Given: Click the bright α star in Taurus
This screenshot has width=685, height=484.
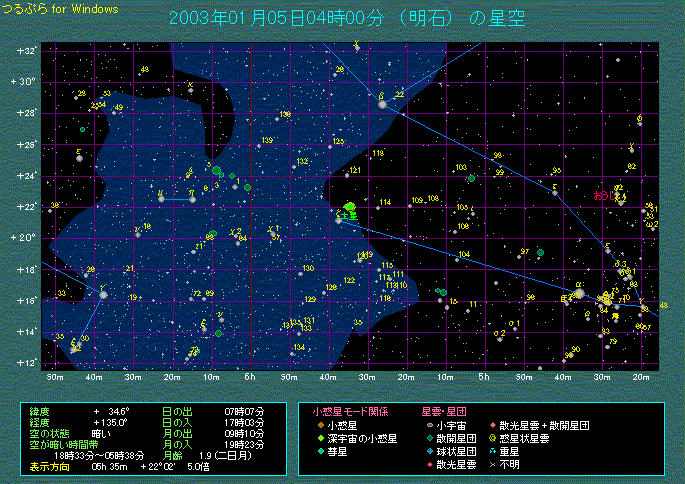Looking at the screenshot, I should 579,294.
